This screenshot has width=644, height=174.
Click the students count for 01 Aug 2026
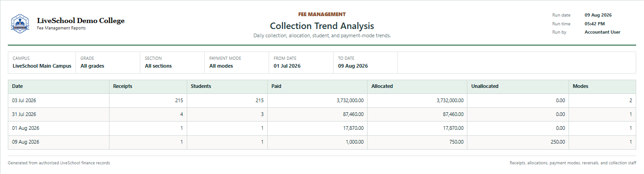[262, 128]
